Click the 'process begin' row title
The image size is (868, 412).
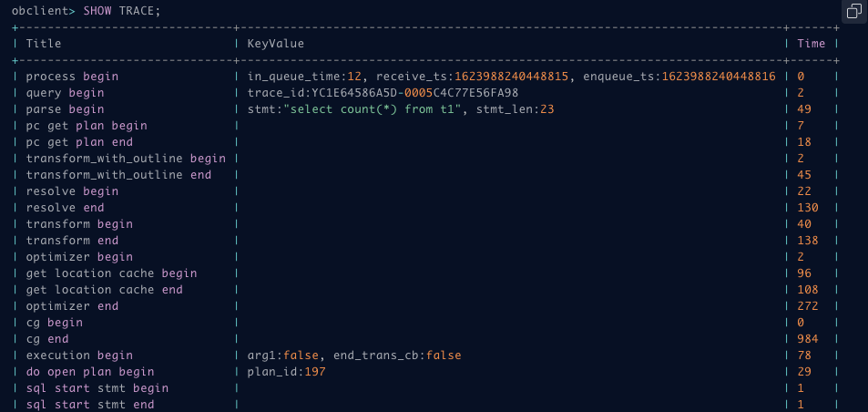tap(72, 77)
